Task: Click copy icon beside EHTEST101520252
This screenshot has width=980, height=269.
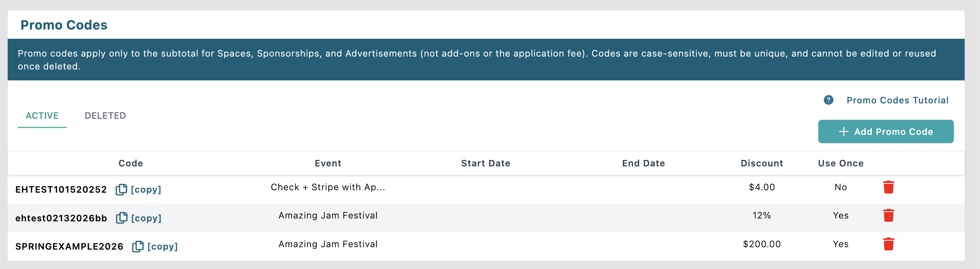Action: click(121, 189)
